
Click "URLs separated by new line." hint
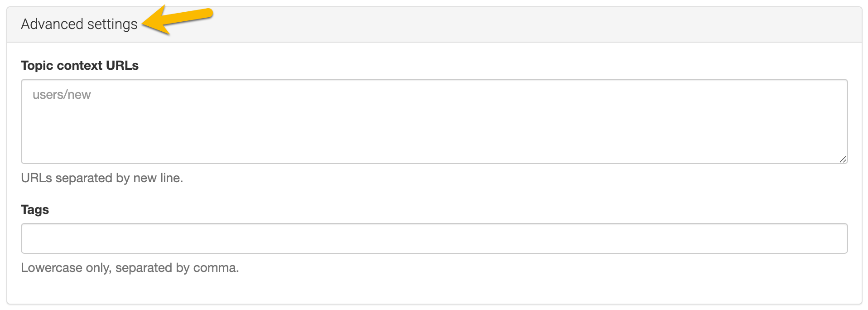[x=102, y=178]
